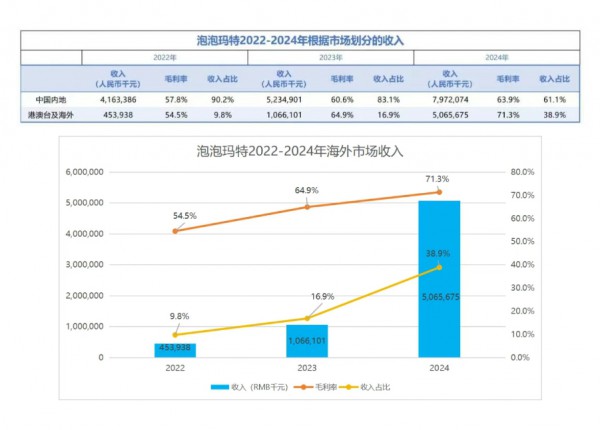Click 38.9% in the 港澳台及海外 table row

coord(554,115)
